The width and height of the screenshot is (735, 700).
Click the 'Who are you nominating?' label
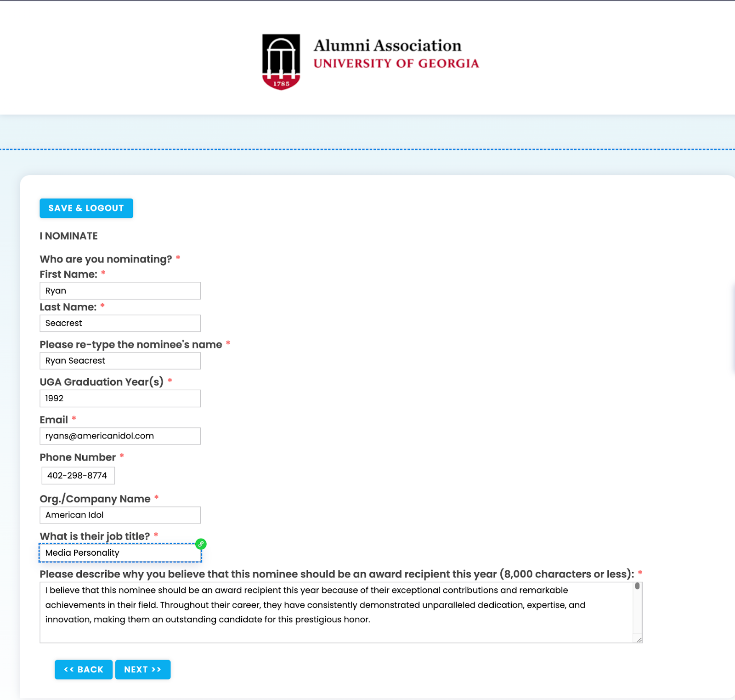106,259
